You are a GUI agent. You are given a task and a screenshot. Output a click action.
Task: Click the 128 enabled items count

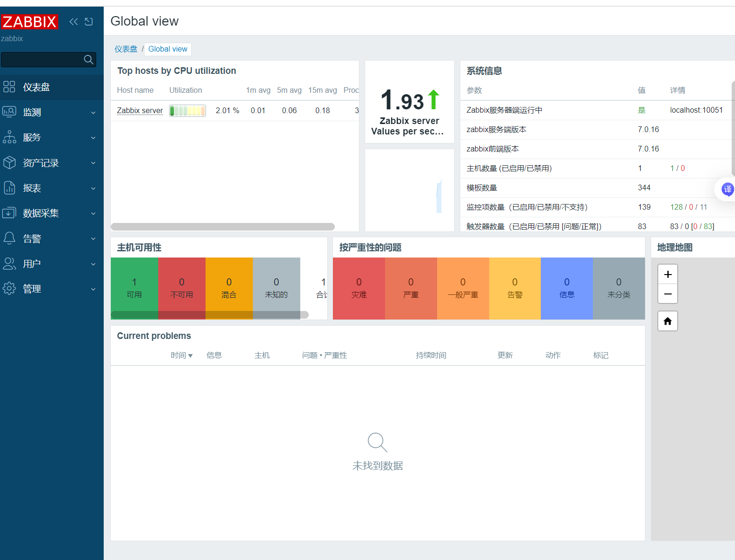(676, 207)
